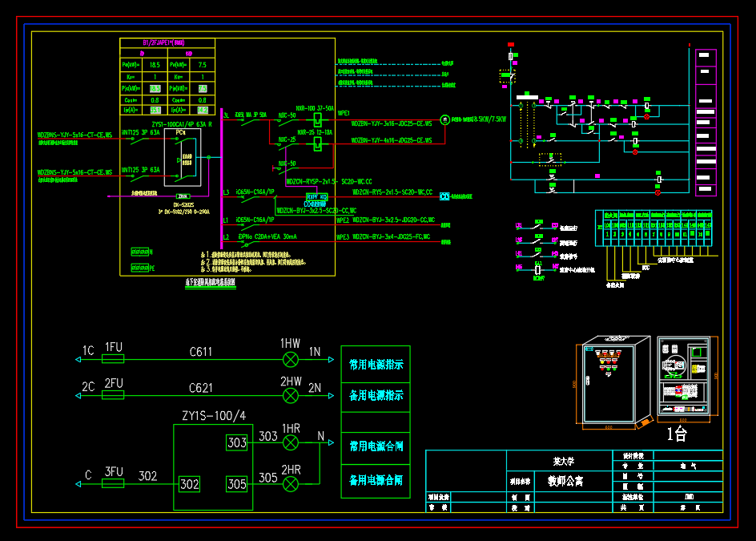Click the 2FU fuse symbol
The width and height of the screenshot is (756, 541).
[x=113, y=395]
